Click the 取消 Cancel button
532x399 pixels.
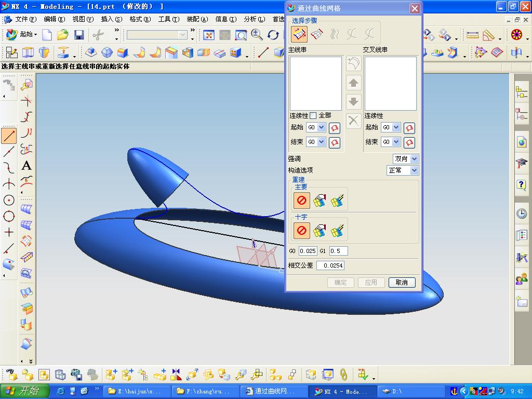click(402, 282)
